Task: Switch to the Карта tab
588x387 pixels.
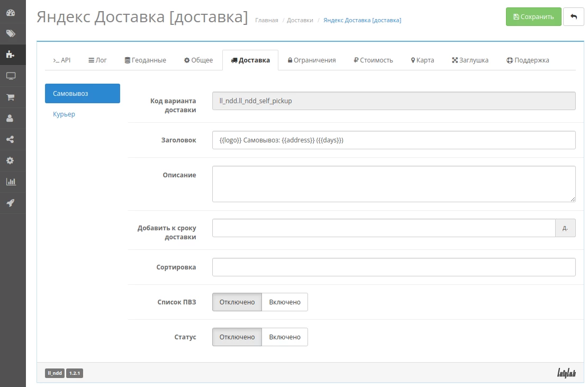Action: click(x=422, y=60)
